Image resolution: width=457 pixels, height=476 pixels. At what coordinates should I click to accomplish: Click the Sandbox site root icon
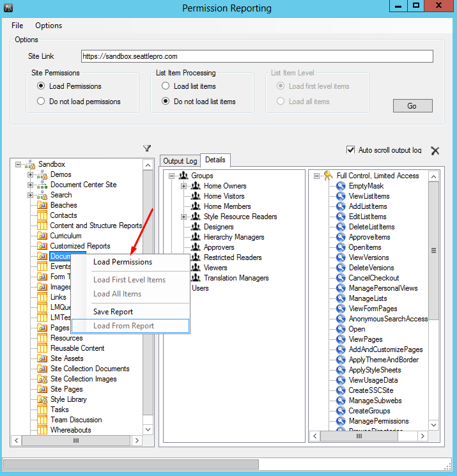click(x=30, y=164)
